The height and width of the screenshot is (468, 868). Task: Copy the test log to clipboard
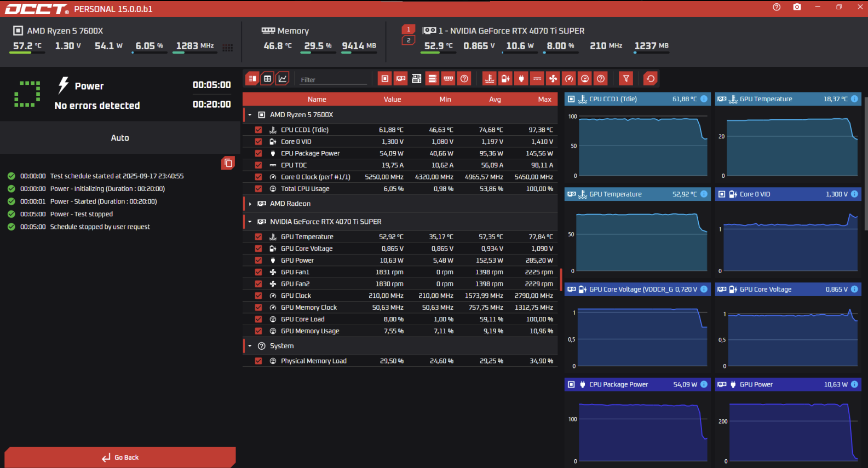click(x=228, y=163)
